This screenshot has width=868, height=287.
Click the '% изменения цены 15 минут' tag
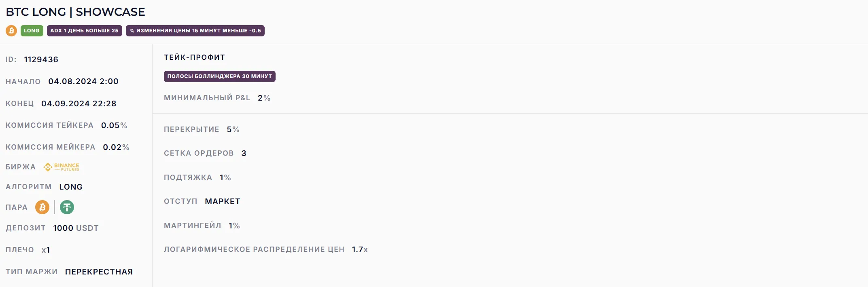(195, 31)
